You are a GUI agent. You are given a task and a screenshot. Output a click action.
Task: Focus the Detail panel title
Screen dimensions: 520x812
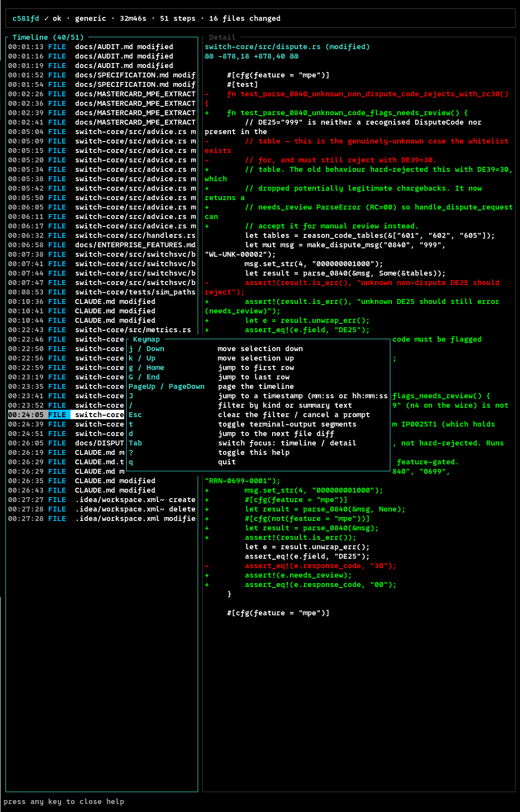tap(222, 37)
